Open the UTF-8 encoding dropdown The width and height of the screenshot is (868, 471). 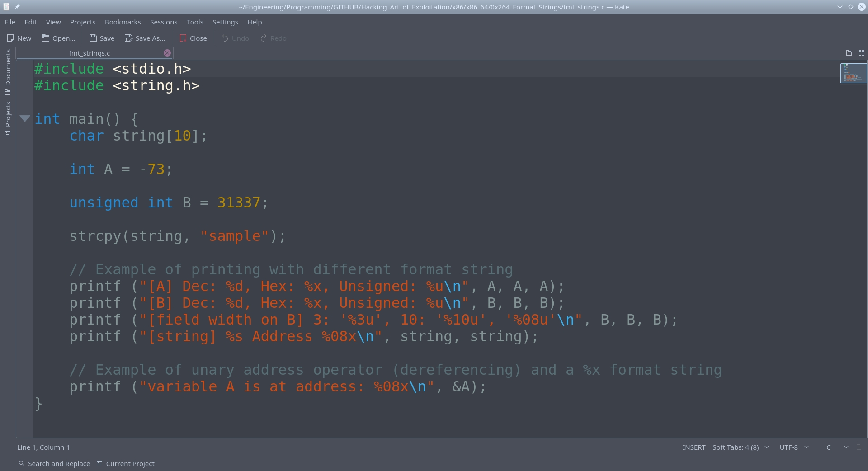pos(794,447)
